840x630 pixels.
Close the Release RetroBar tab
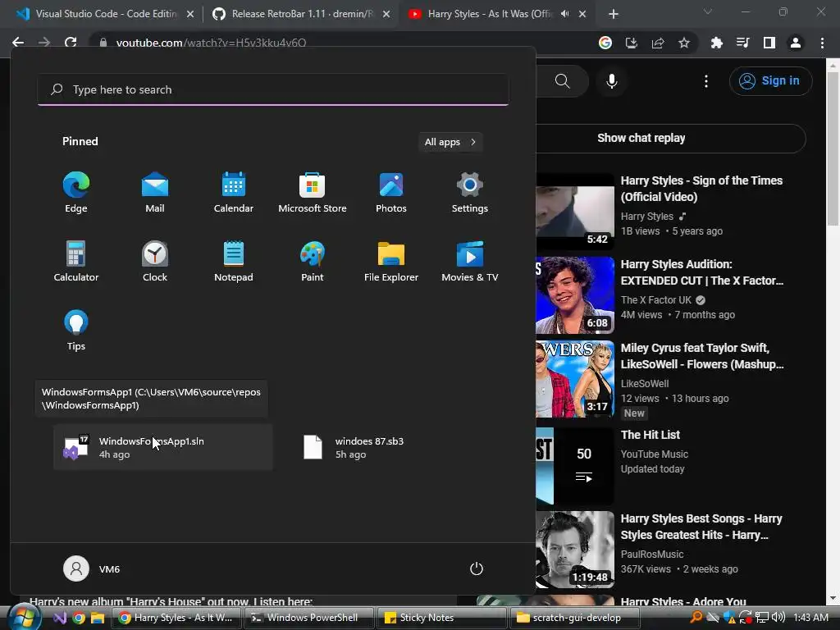(x=386, y=15)
